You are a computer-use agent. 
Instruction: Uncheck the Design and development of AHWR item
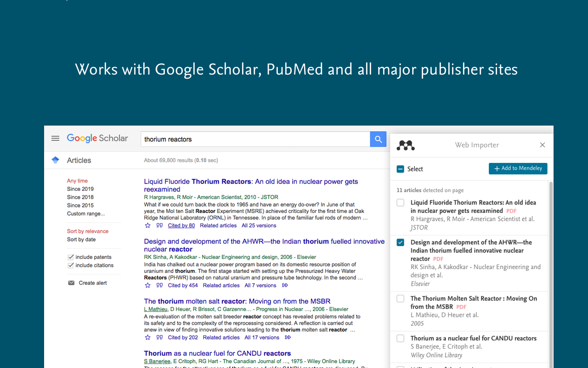pyautogui.click(x=401, y=242)
